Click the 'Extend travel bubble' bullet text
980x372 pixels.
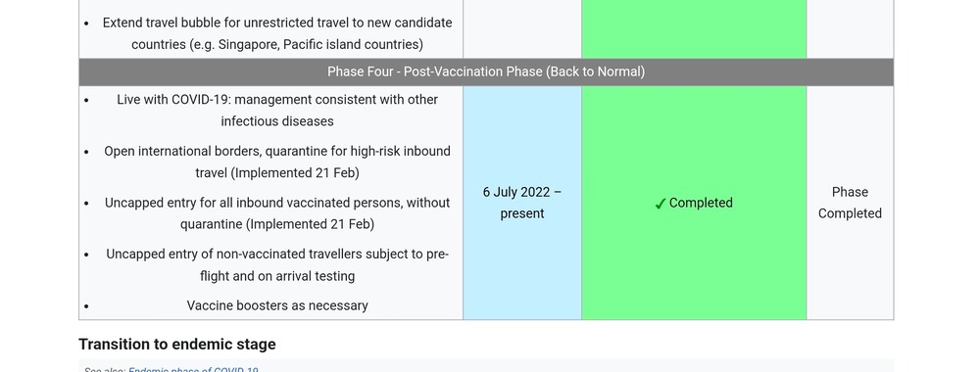[277, 33]
